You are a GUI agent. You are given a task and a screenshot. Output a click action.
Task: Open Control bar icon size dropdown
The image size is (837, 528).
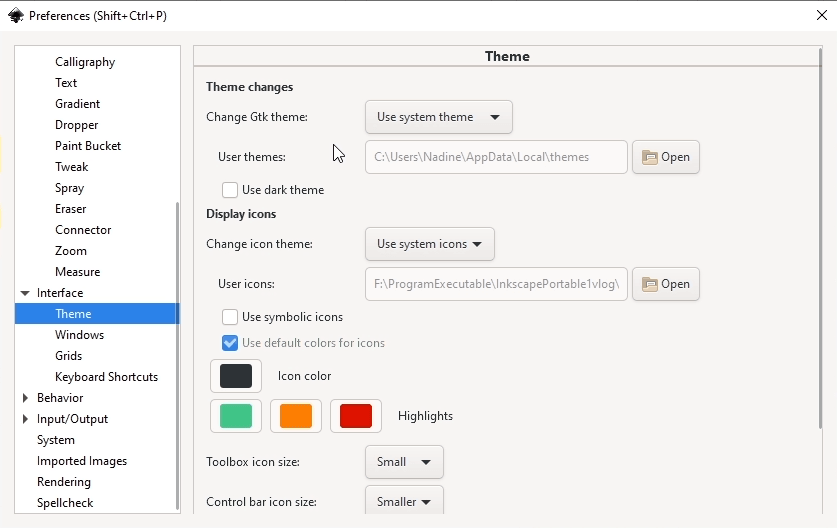point(404,501)
